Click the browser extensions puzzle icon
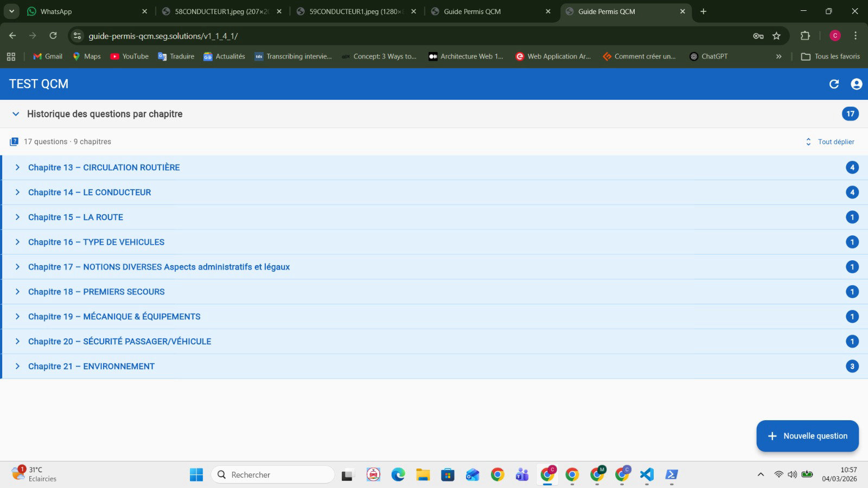 coord(805,36)
